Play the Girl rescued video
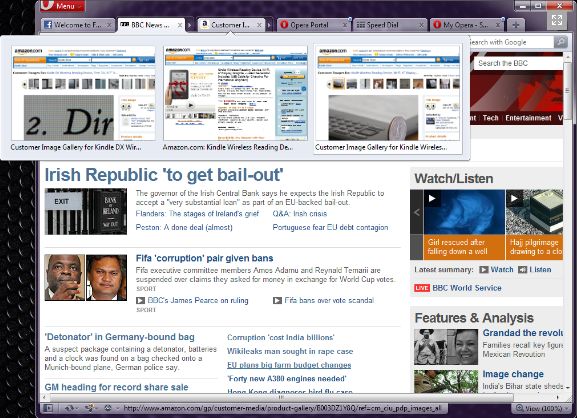The image size is (577, 418). (x=432, y=199)
